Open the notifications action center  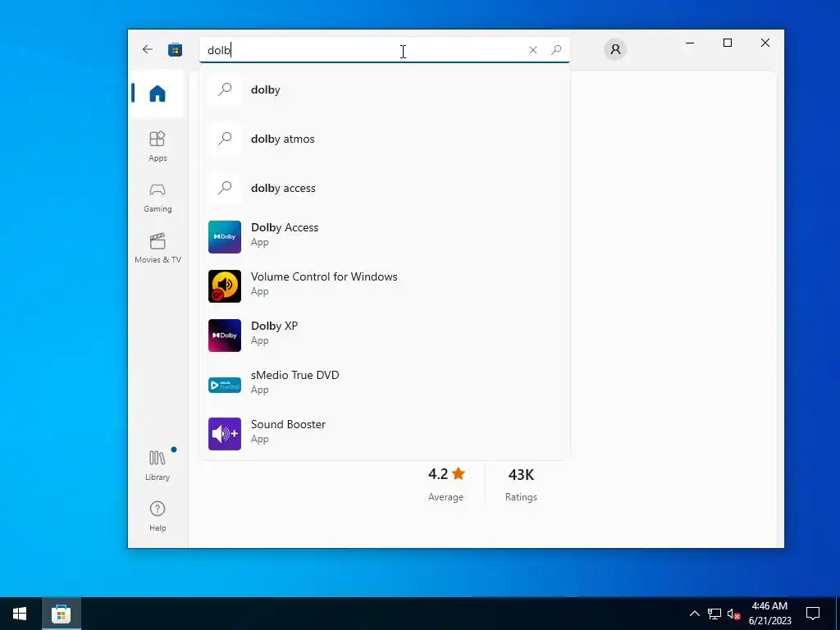[x=813, y=614]
